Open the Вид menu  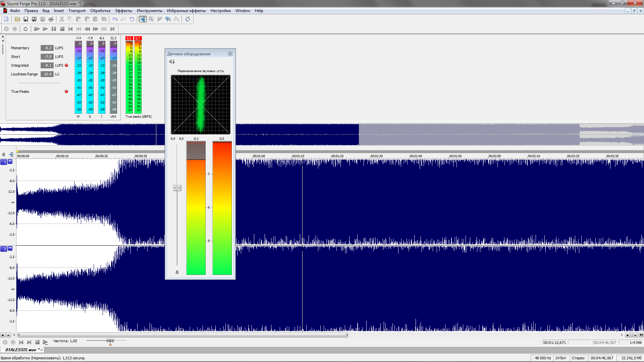tap(46, 11)
